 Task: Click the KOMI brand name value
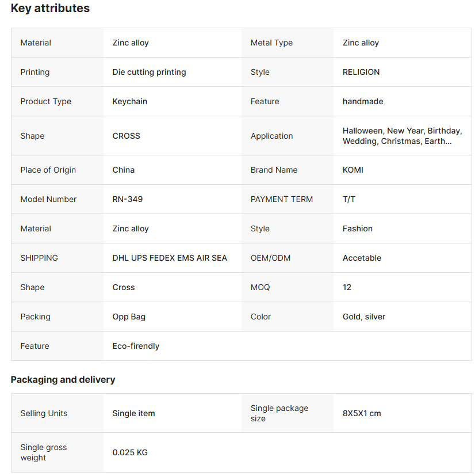coord(353,170)
